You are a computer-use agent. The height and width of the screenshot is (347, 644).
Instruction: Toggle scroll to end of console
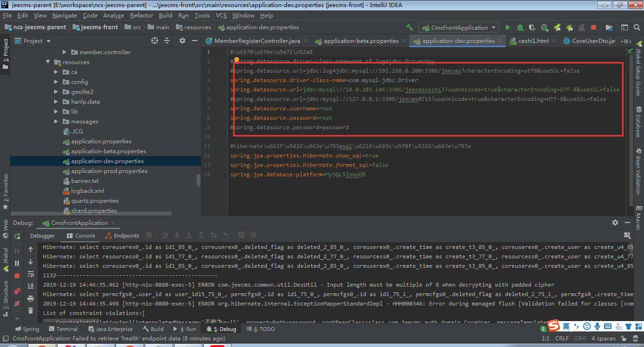click(31, 286)
